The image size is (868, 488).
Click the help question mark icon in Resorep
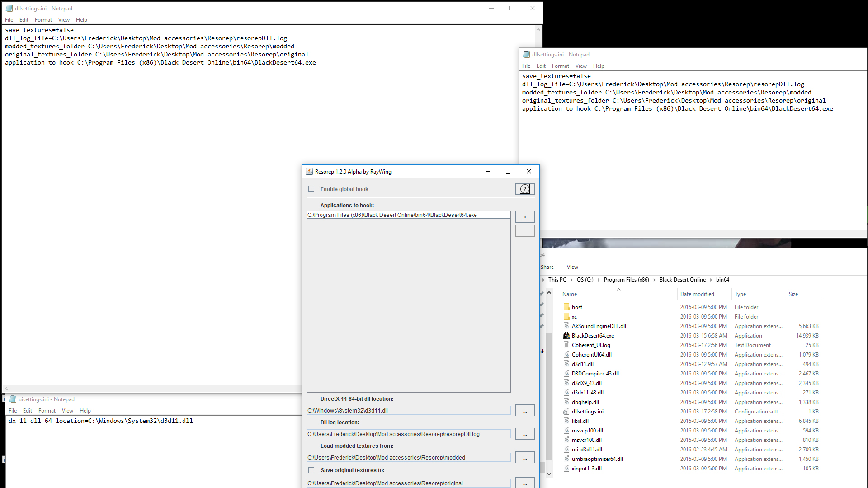(524, 189)
